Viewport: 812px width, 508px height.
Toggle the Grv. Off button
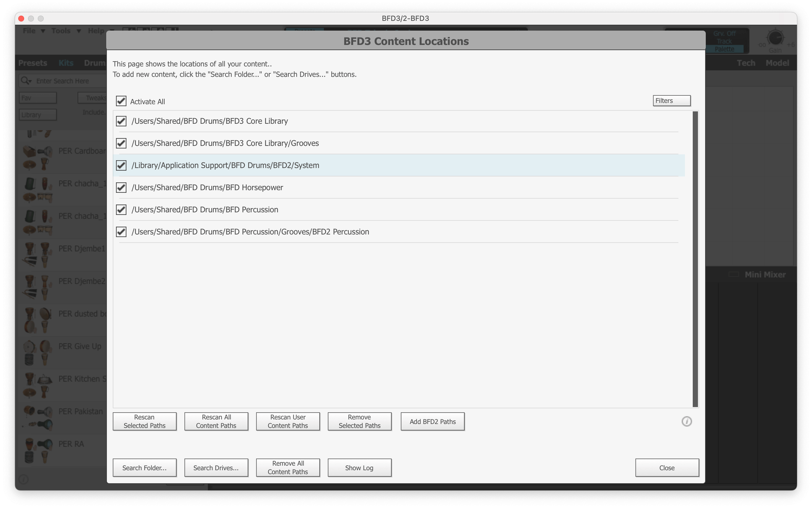click(x=725, y=34)
